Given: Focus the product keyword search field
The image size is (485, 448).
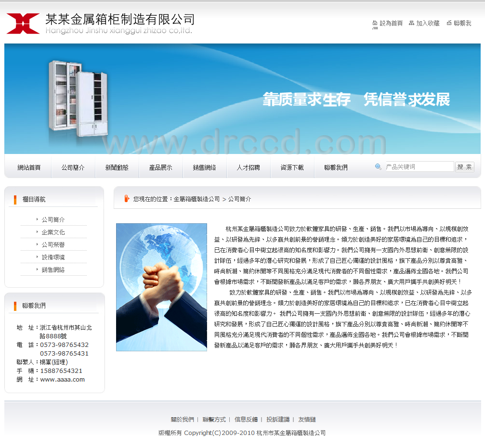Looking at the screenshot, I should [419, 167].
